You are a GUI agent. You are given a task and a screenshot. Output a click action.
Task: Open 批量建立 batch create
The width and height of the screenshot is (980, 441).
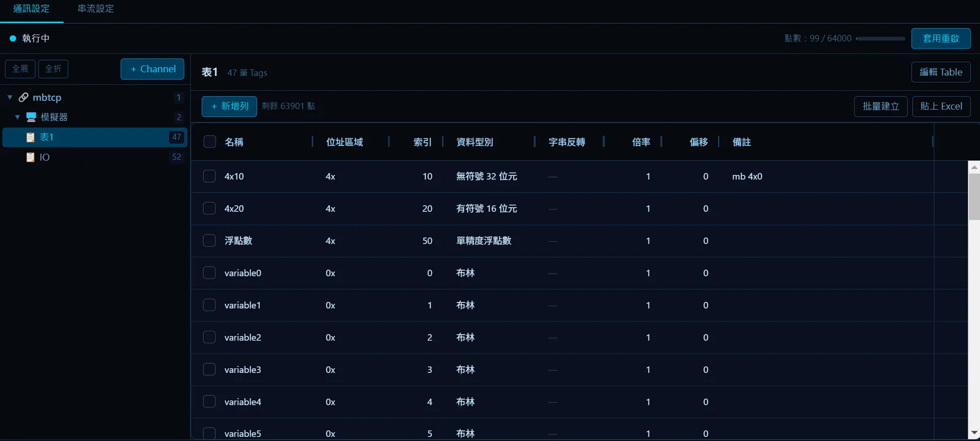coord(881,107)
